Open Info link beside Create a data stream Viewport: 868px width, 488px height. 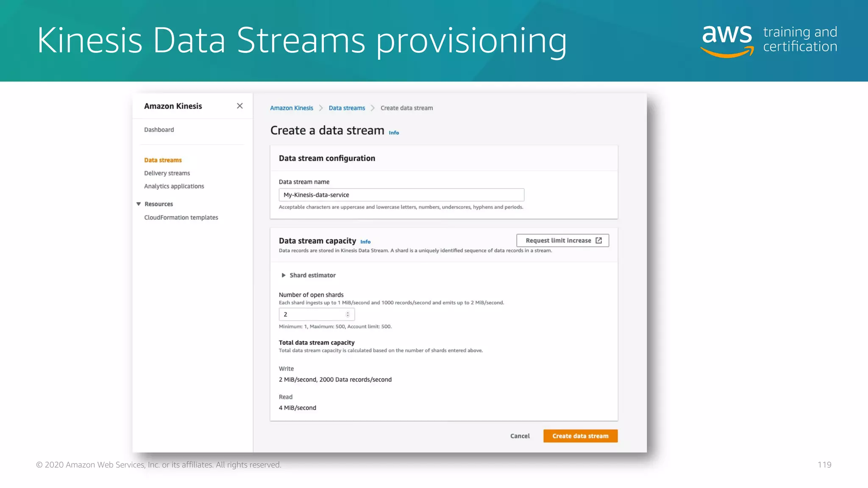[x=394, y=133]
